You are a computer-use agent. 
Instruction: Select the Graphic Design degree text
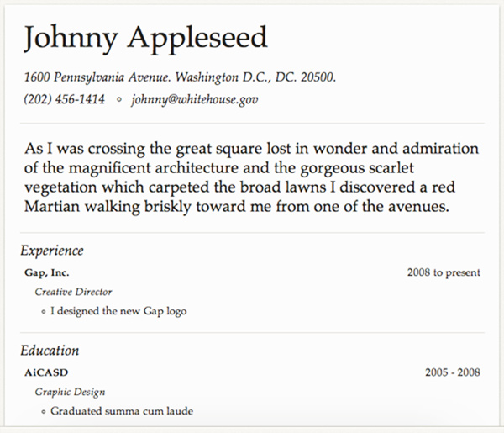pyautogui.click(x=70, y=392)
